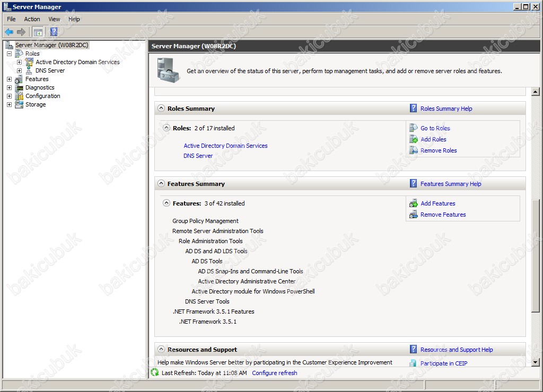This screenshot has width=543, height=392.
Task: Open the Resources and Support Help link
Action: 457,350
